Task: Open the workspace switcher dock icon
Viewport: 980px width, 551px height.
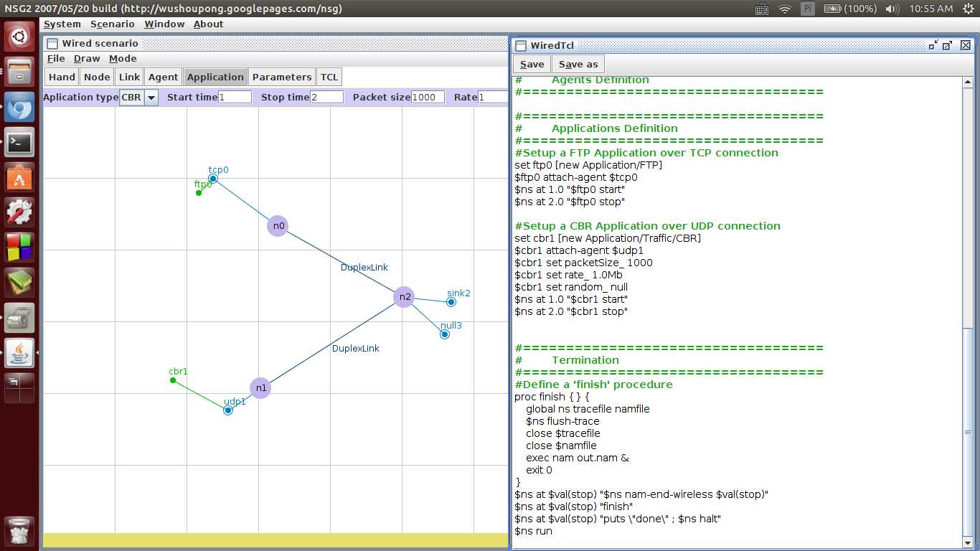Action: coord(19,387)
